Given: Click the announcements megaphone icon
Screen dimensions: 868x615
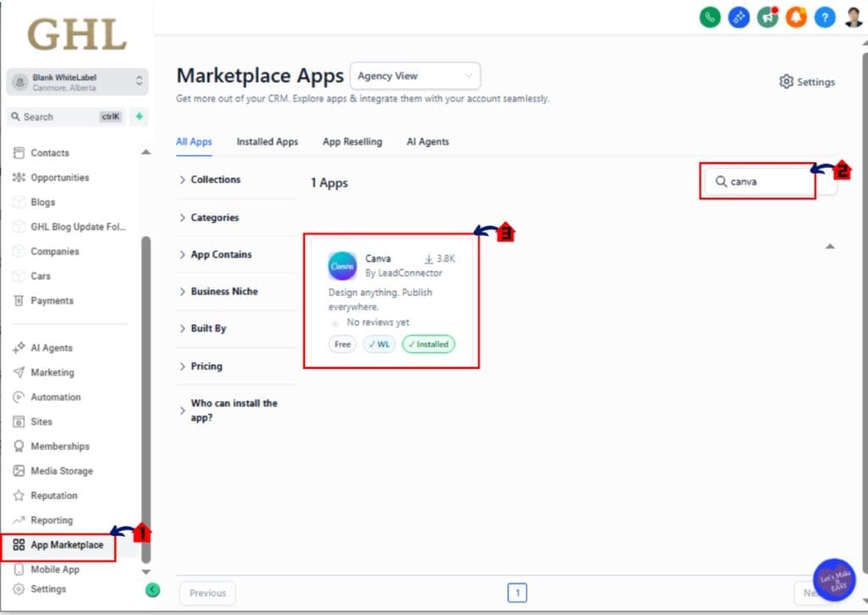Looking at the screenshot, I should tap(767, 17).
